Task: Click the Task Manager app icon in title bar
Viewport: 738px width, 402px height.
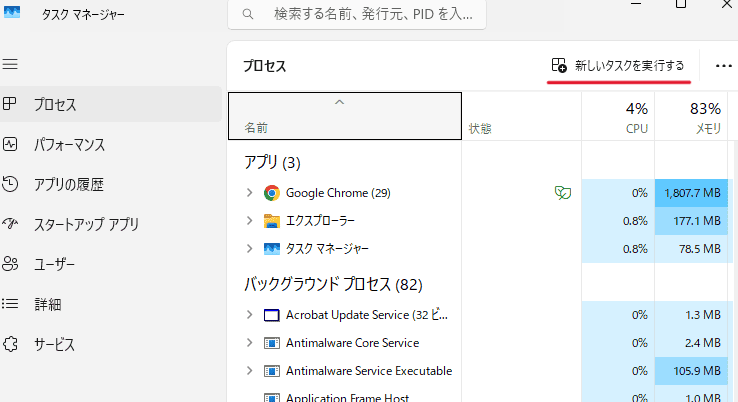Action: (12, 12)
